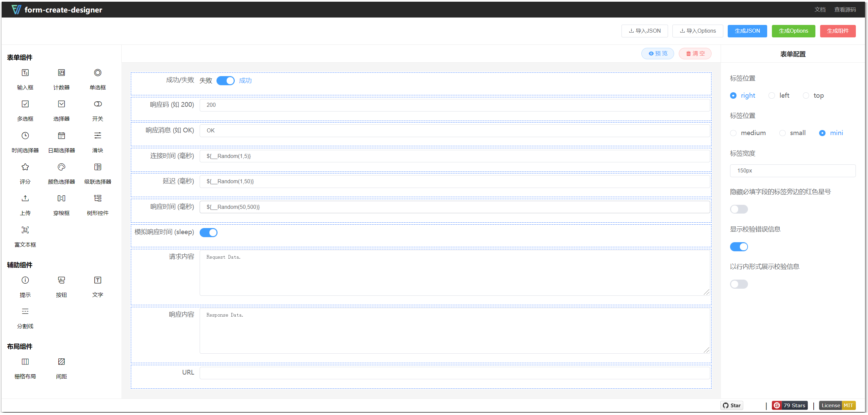Toggle the 成功/失败 switch
This screenshot has width=868, height=415.
click(225, 81)
